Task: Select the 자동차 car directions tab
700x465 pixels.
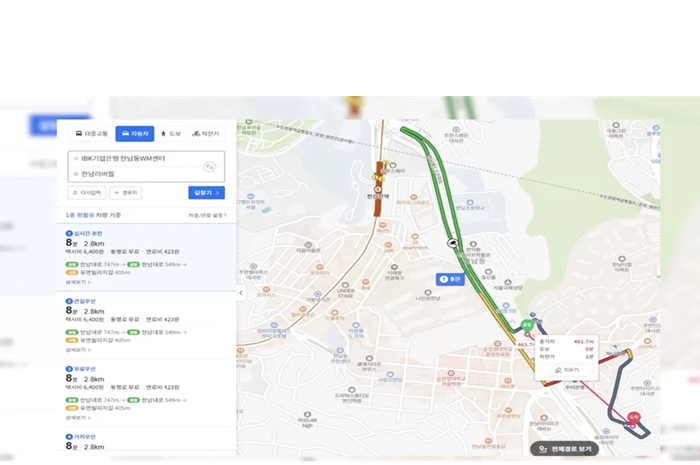Action: [x=135, y=133]
